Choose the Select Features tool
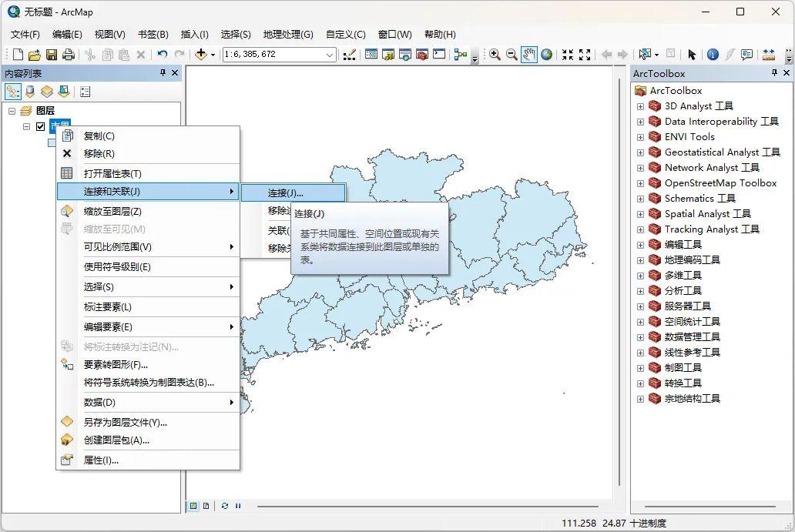The image size is (795, 532). [x=645, y=54]
